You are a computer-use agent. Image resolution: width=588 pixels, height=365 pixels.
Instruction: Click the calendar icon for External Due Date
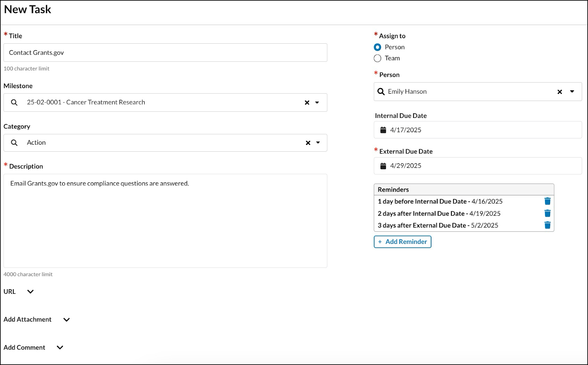click(x=383, y=166)
